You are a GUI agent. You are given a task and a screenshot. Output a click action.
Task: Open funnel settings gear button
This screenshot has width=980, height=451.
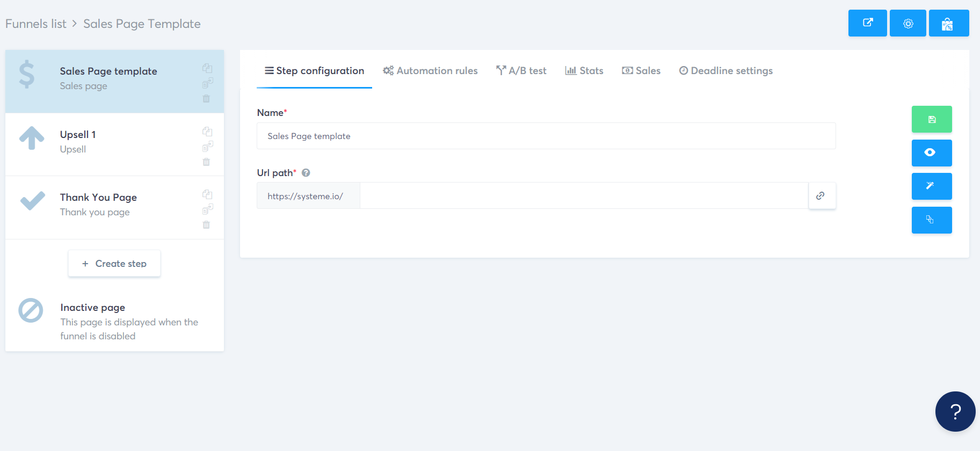click(x=908, y=23)
